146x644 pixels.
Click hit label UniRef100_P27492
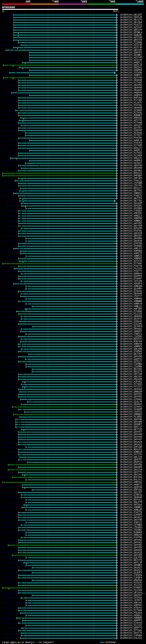131,83
